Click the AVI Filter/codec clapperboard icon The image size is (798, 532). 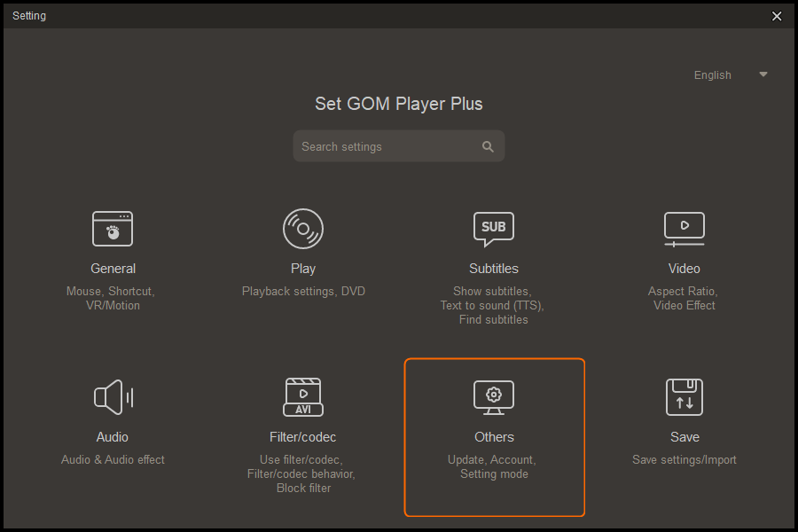click(303, 397)
